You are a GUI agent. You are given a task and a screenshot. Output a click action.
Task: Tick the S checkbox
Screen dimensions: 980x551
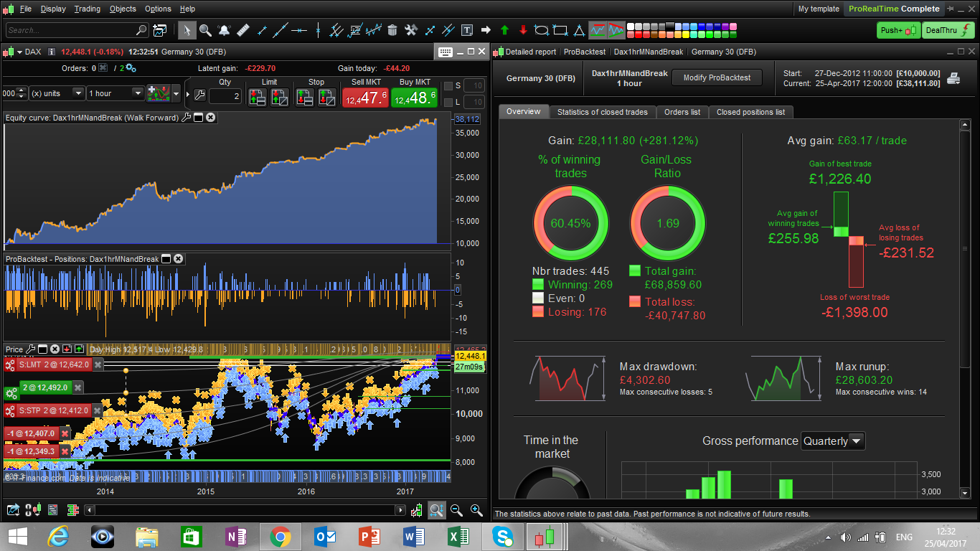pos(448,86)
